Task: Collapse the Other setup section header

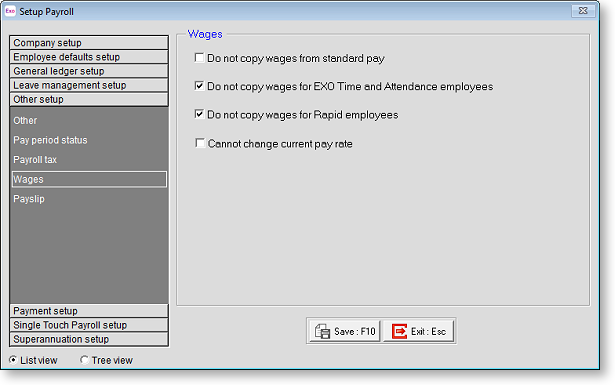Action: pos(89,99)
